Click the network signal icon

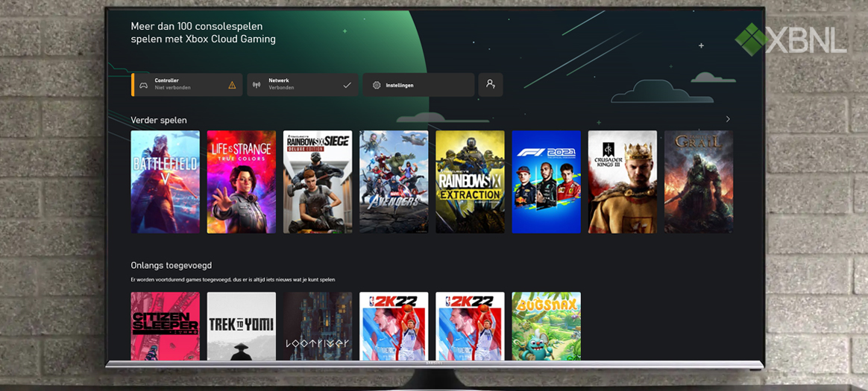click(257, 85)
